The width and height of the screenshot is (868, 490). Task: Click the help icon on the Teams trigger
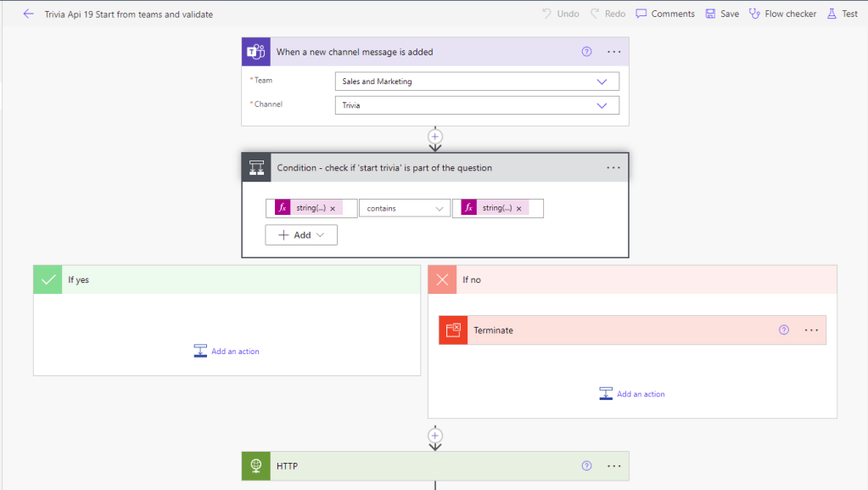coord(586,52)
